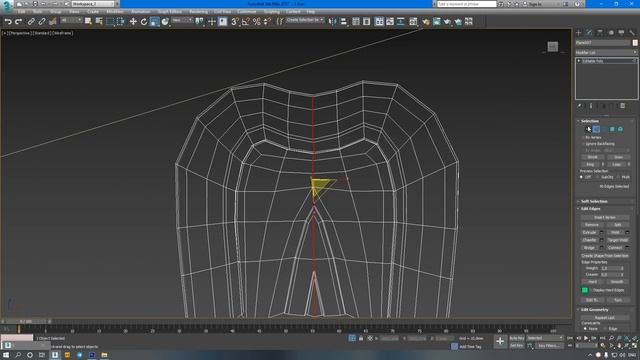This screenshot has height=360, width=640.
Task: Toggle the Angle Snap icon
Action: tap(246, 21)
